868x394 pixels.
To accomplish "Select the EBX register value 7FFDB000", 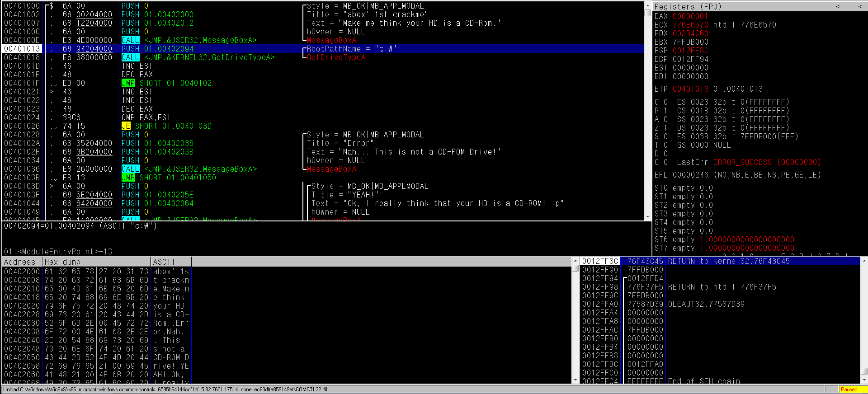I will click(690, 42).
